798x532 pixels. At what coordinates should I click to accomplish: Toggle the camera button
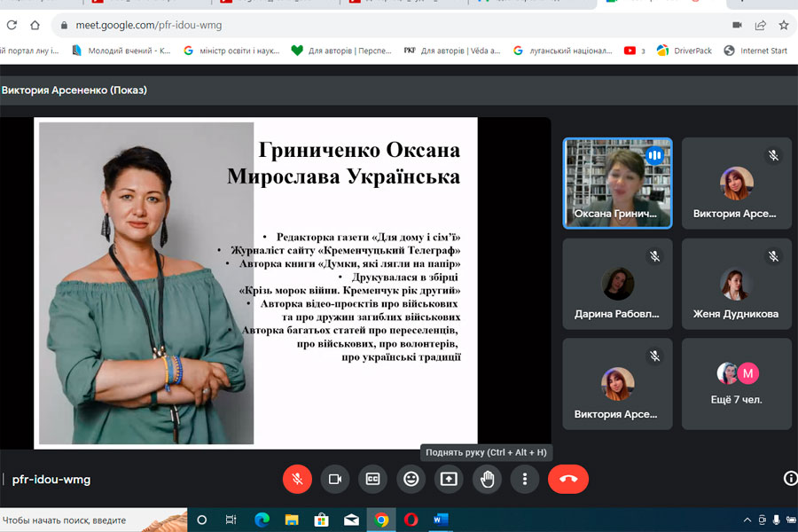coord(335,479)
